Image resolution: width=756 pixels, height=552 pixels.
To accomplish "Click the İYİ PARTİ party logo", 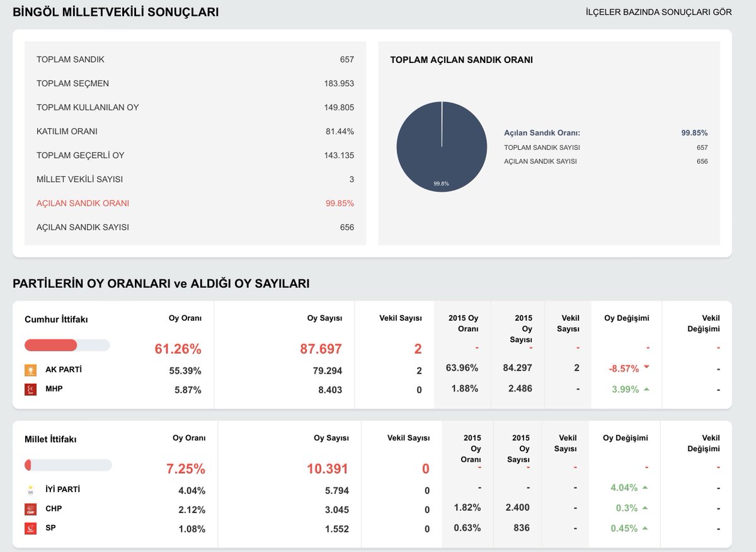I will click(30, 490).
